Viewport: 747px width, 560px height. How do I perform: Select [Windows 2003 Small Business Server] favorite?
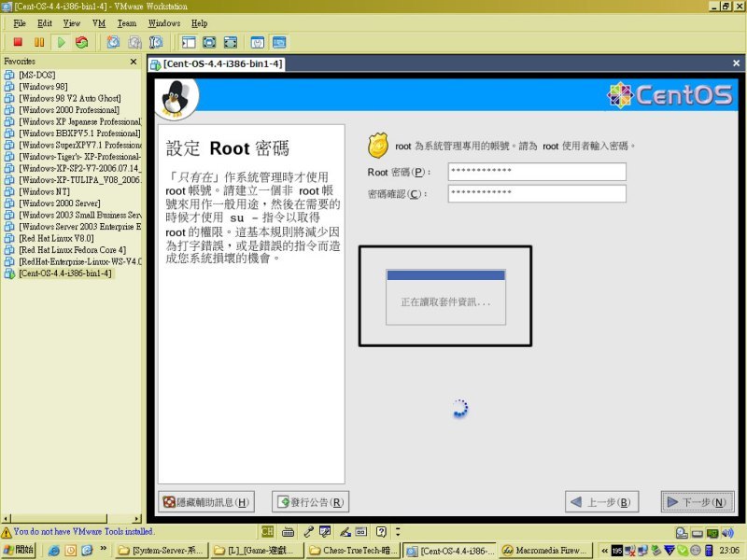(80, 216)
